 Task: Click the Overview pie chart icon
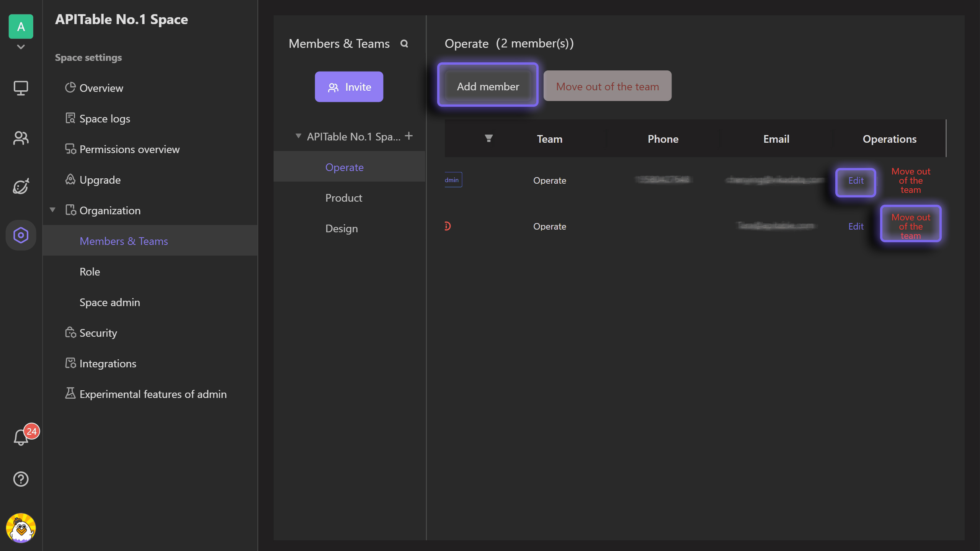coord(70,88)
